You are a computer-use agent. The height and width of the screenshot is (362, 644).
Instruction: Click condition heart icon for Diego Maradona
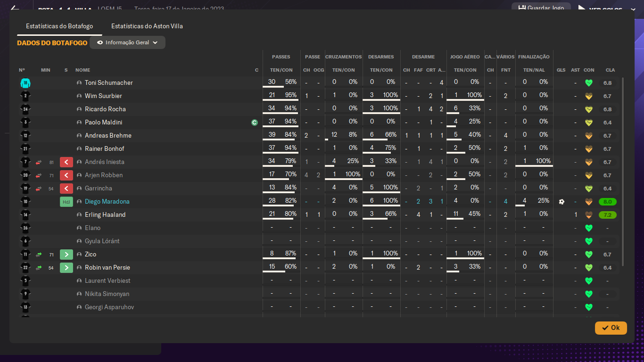[x=588, y=202]
